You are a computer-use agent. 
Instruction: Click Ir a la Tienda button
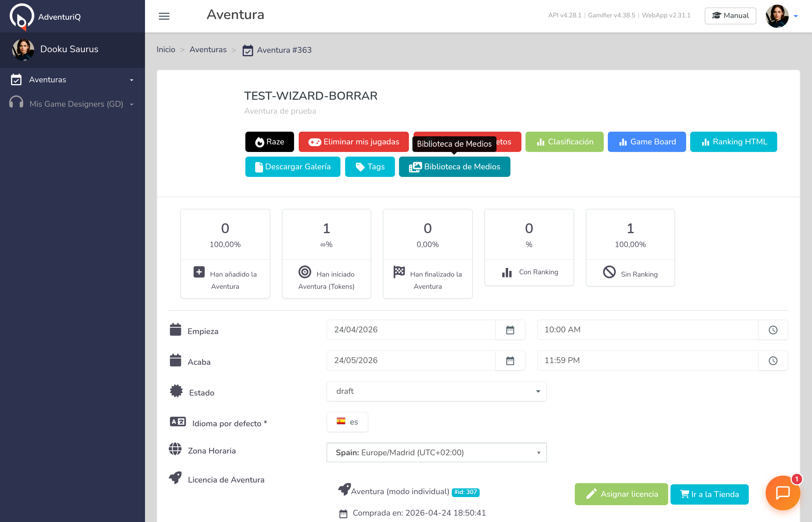tap(709, 494)
